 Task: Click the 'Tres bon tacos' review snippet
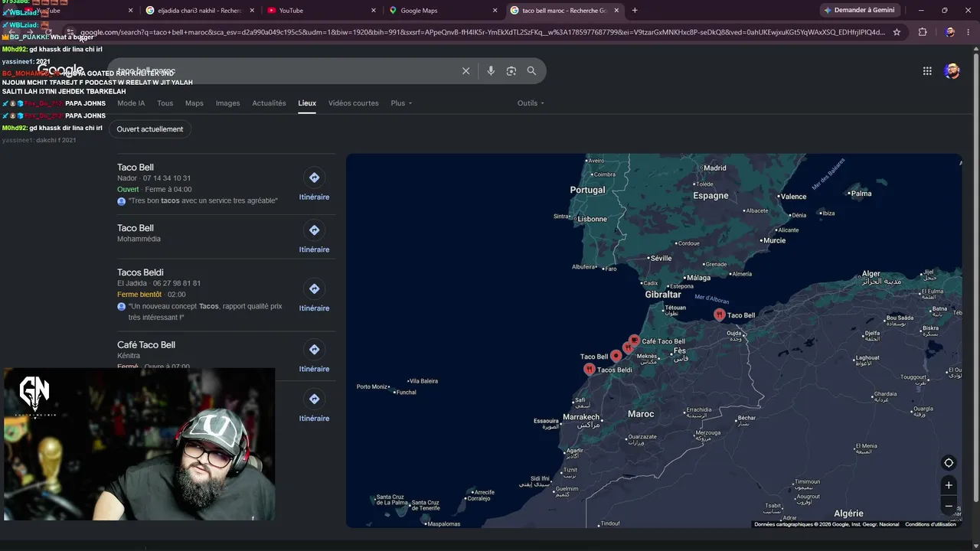tap(203, 201)
